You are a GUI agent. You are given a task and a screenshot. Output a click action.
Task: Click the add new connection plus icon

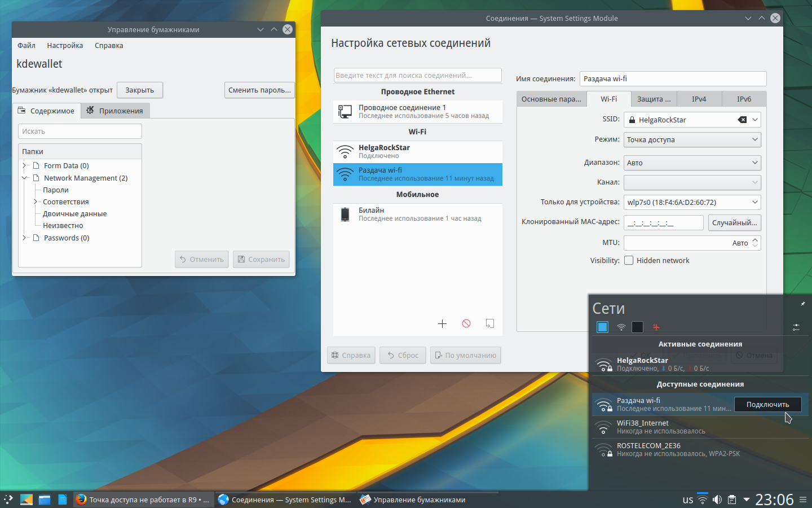[442, 323]
